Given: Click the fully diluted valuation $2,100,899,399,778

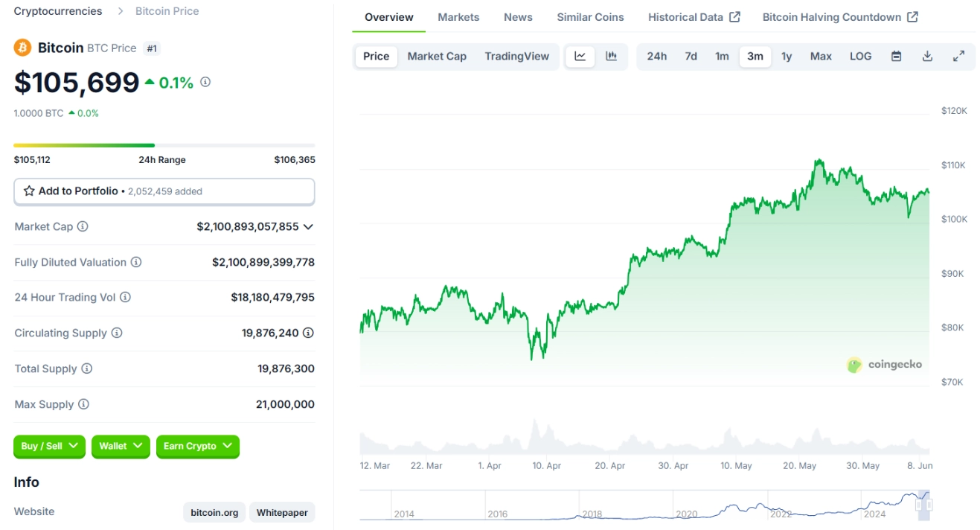Looking at the screenshot, I should tap(263, 262).
